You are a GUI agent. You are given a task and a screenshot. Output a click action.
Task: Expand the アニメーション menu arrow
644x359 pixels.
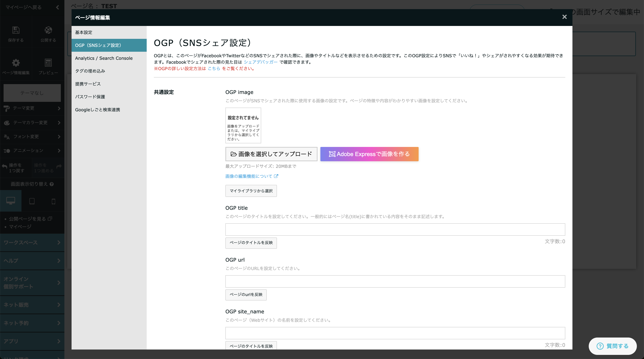pos(59,151)
